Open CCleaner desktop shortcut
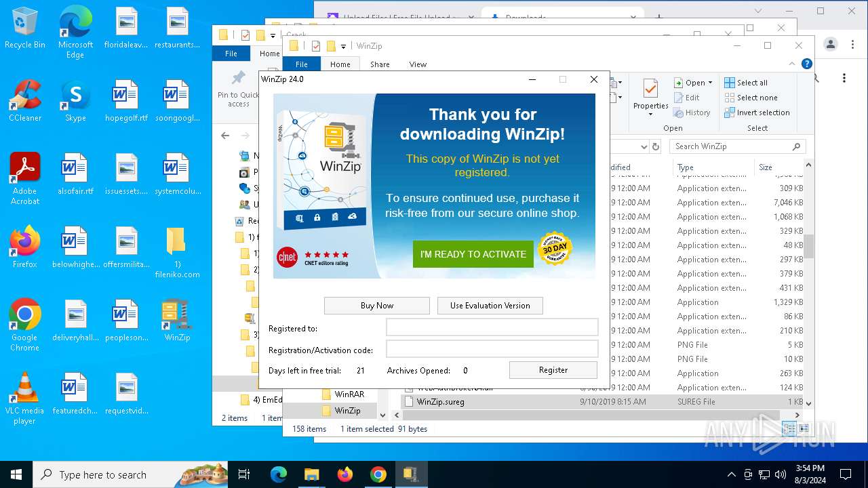868x488 pixels. tap(25, 102)
